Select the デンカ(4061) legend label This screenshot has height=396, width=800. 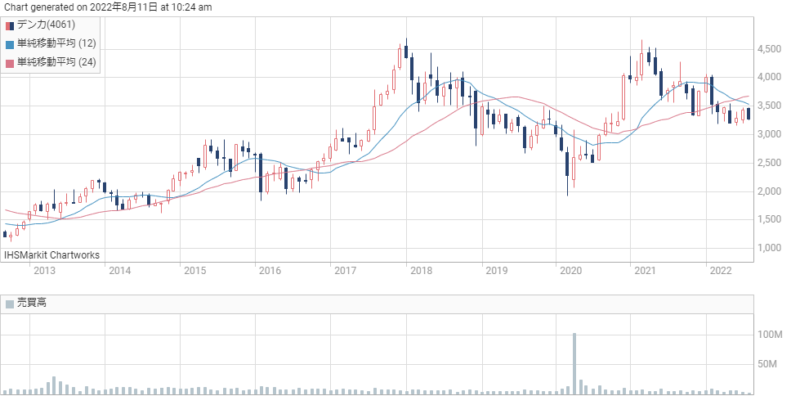[46, 25]
